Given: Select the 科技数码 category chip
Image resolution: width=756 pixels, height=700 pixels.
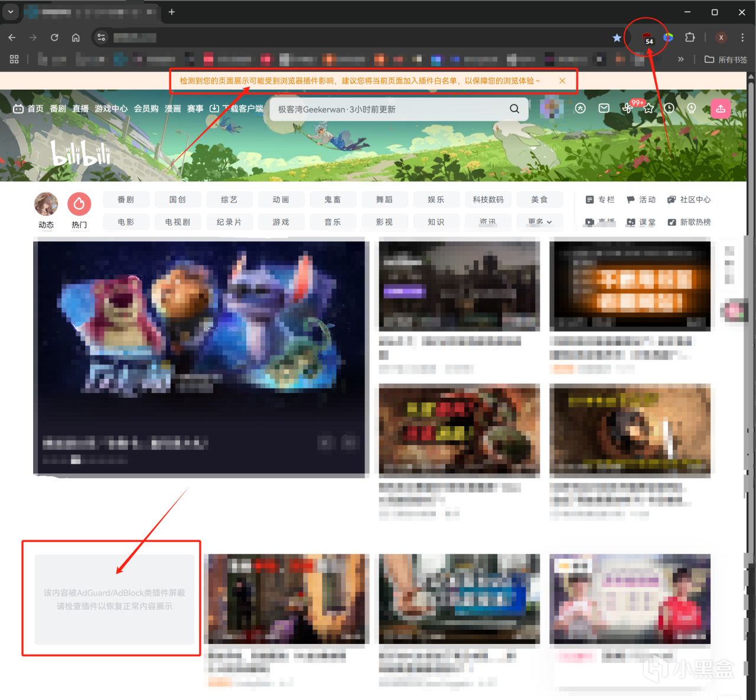Looking at the screenshot, I should [x=488, y=199].
